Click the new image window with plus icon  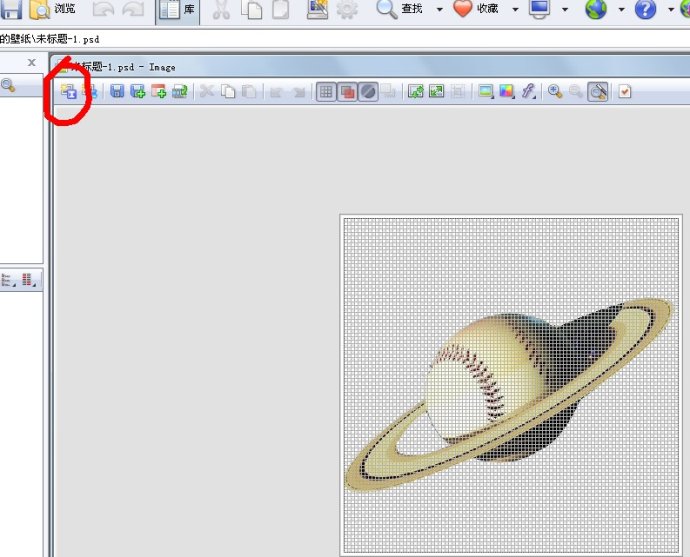click(158, 92)
